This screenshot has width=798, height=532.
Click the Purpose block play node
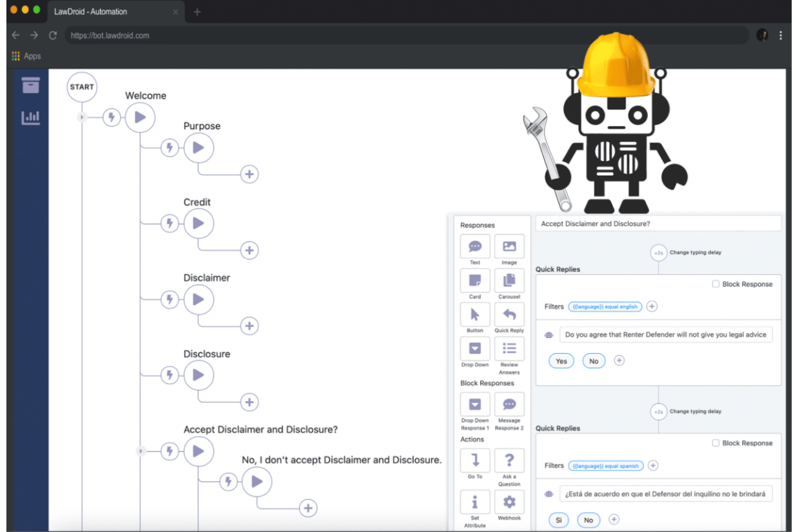click(198, 148)
